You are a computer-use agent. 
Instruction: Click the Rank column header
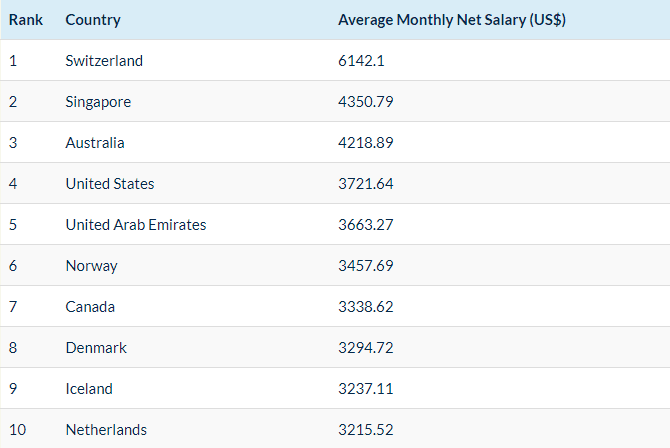(25, 20)
